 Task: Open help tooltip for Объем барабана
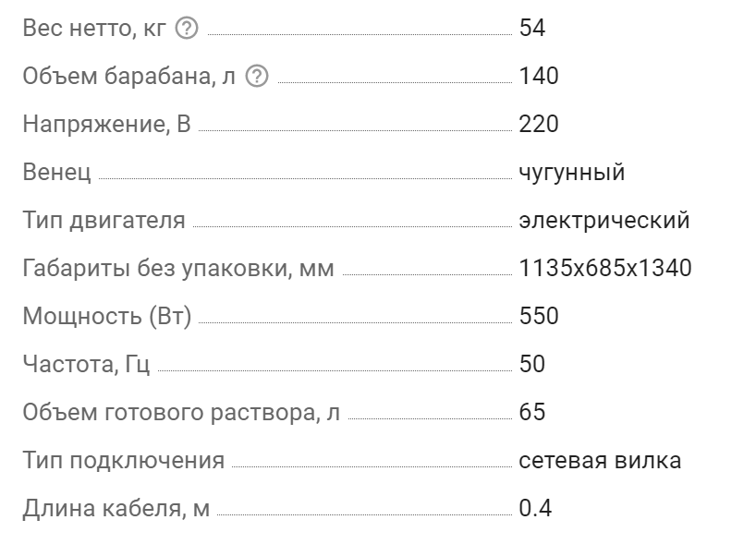pyautogui.click(x=257, y=77)
